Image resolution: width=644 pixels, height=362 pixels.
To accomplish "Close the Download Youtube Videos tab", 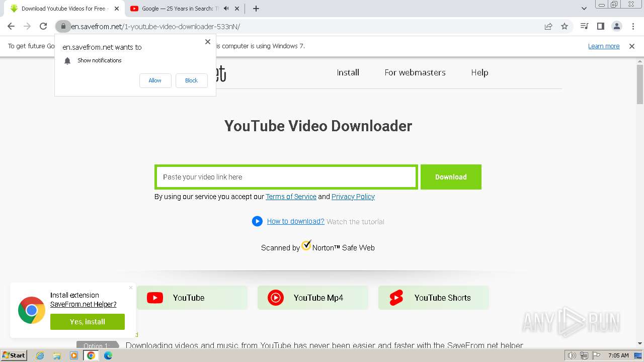I will [117, 9].
